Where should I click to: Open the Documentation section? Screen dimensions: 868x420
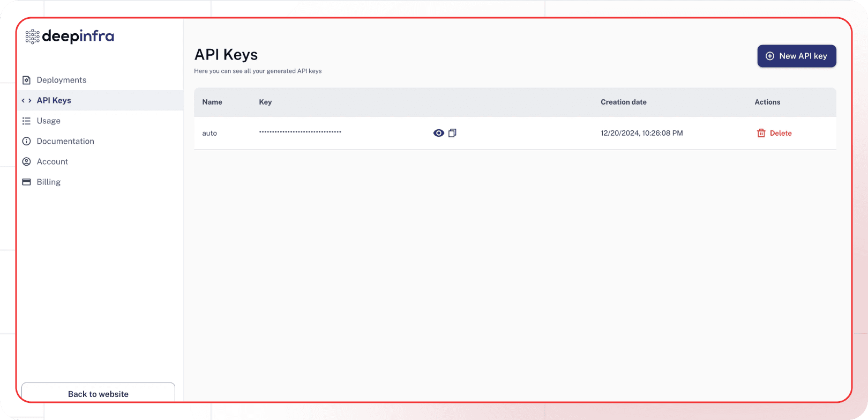click(65, 141)
